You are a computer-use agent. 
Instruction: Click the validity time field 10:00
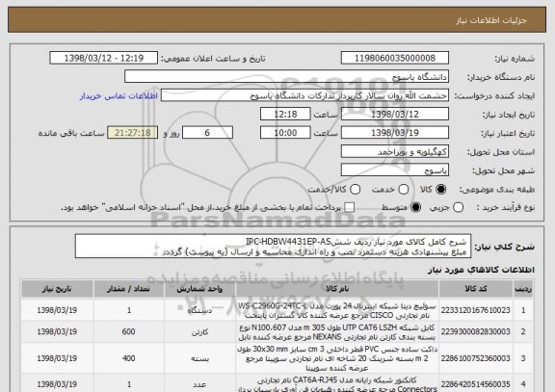click(x=285, y=133)
